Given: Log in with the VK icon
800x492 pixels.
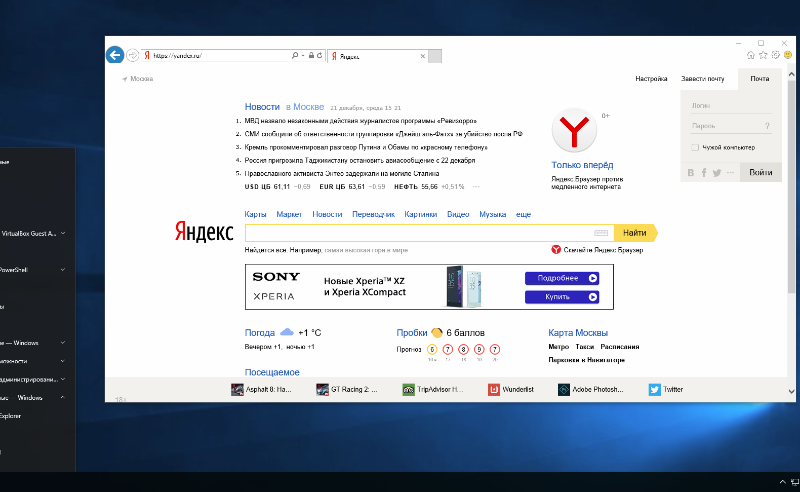Looking at the screenshot, I should 690,173.
